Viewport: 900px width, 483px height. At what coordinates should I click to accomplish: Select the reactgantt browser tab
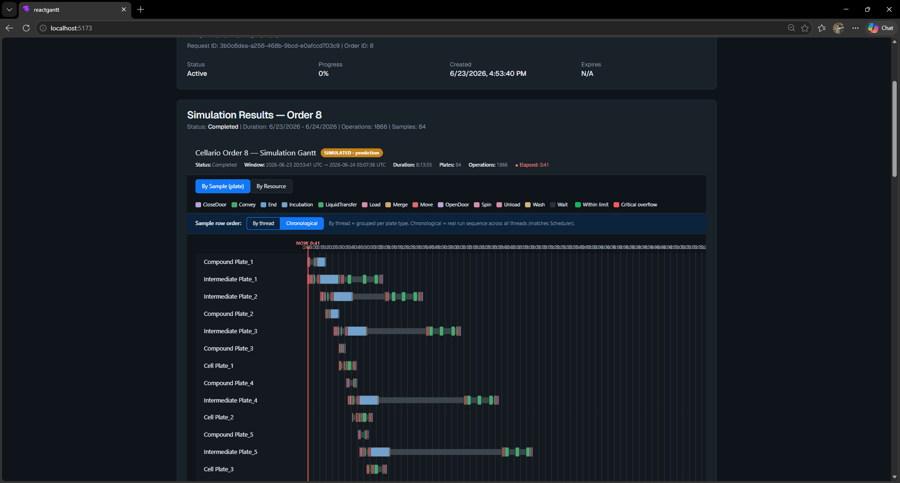pos(75,9)
